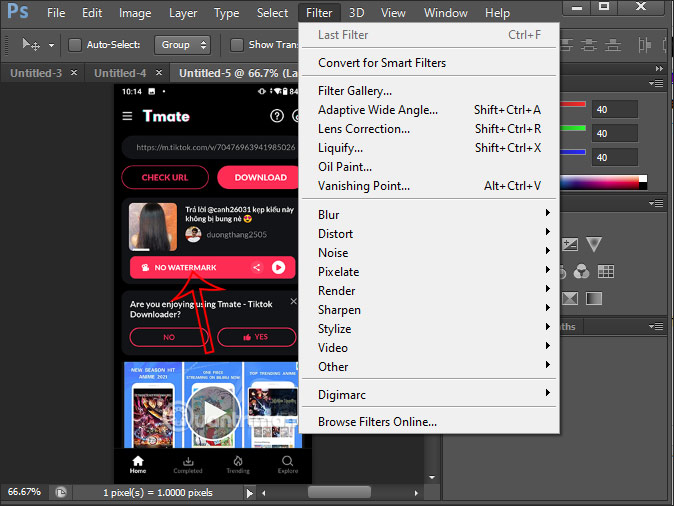Open the Group auto-select dropdown

pos(182,45)
